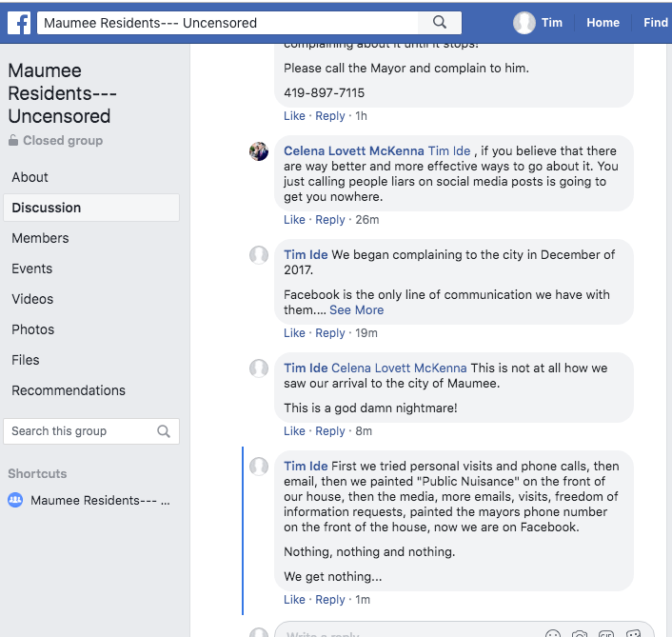Click the GIF icon in the reply box

point(606,632)
